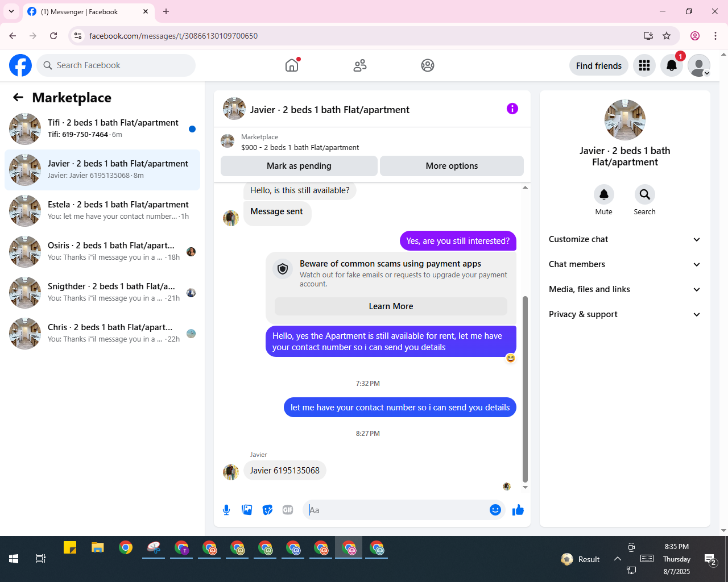
Task: Open Chrome's three-dot menu
Action: 715,36
